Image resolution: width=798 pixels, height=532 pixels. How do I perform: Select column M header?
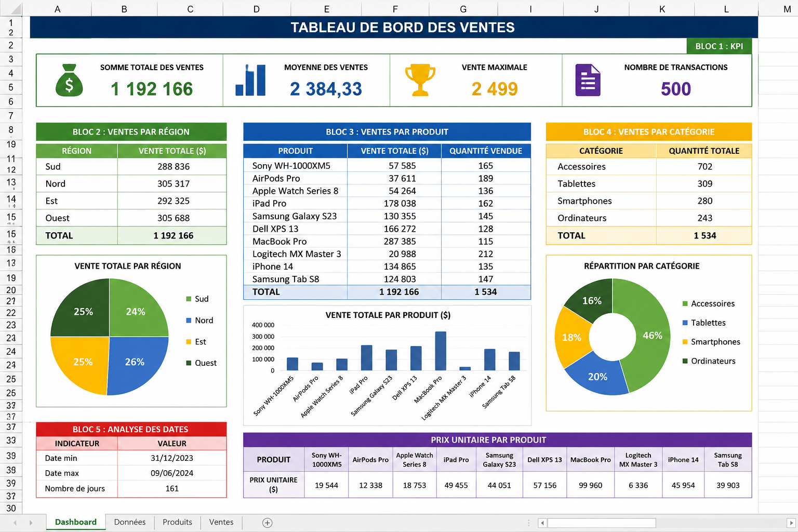pos(787,9)
